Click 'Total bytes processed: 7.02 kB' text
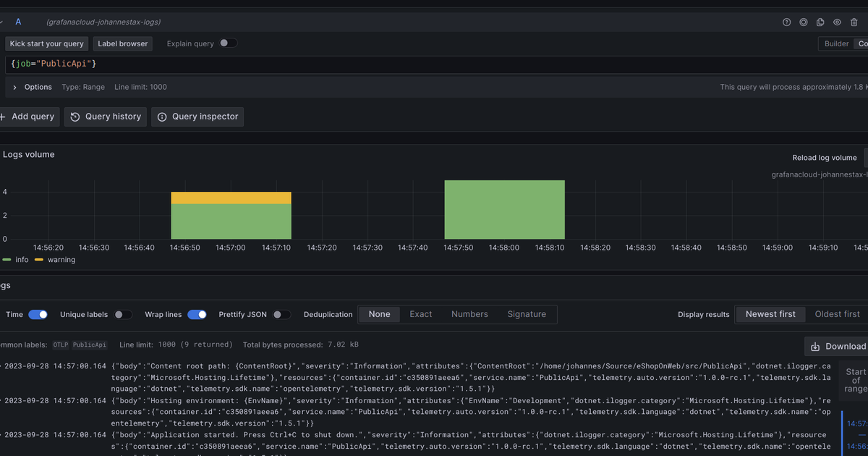This screenshot has height=456, width=868. coord(301,345)
